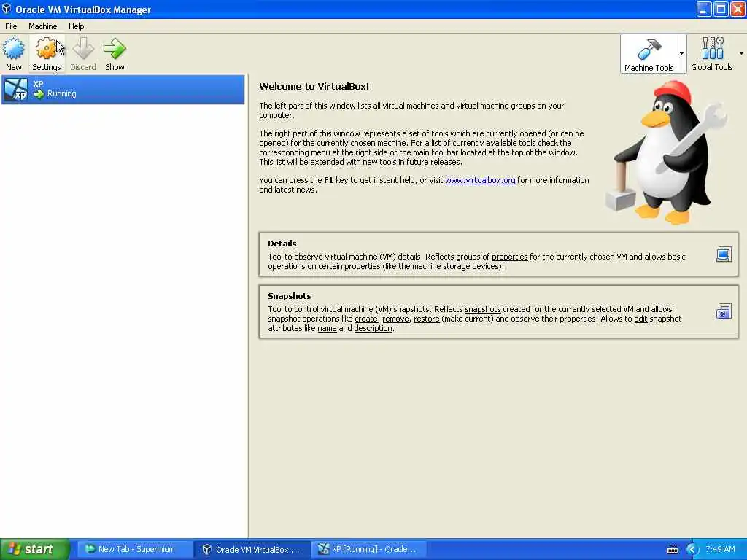Switch to New Tab - Supermium taskbar button
Image resolution: width=747 pixels, height=560 pixels.
coord(133,550)
